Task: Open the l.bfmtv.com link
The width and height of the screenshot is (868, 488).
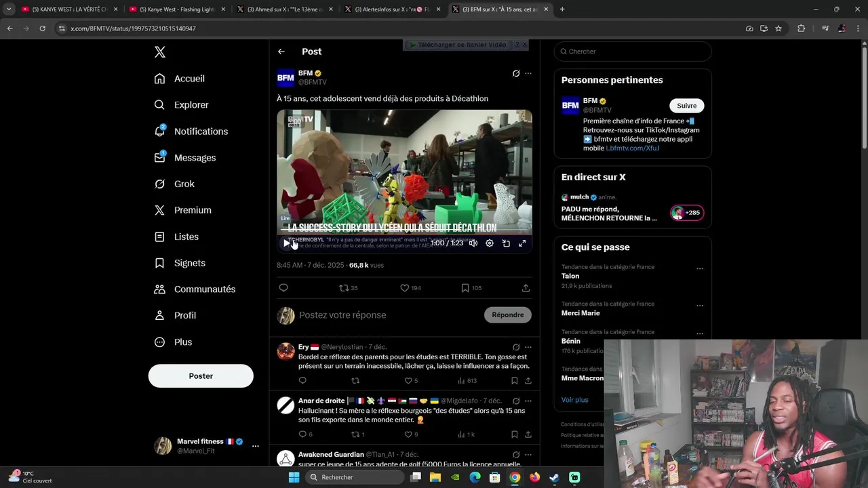Action: pos(632,148)
